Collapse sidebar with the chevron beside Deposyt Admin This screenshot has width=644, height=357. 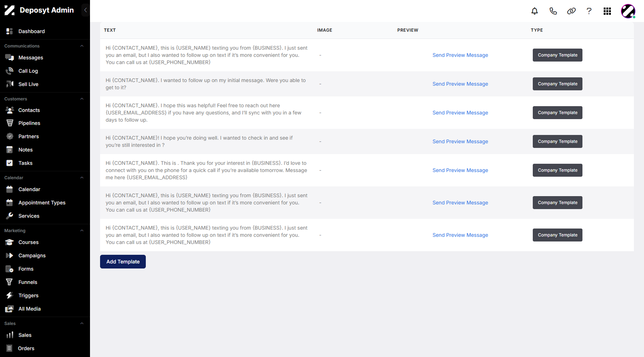[x=85, y=10]
